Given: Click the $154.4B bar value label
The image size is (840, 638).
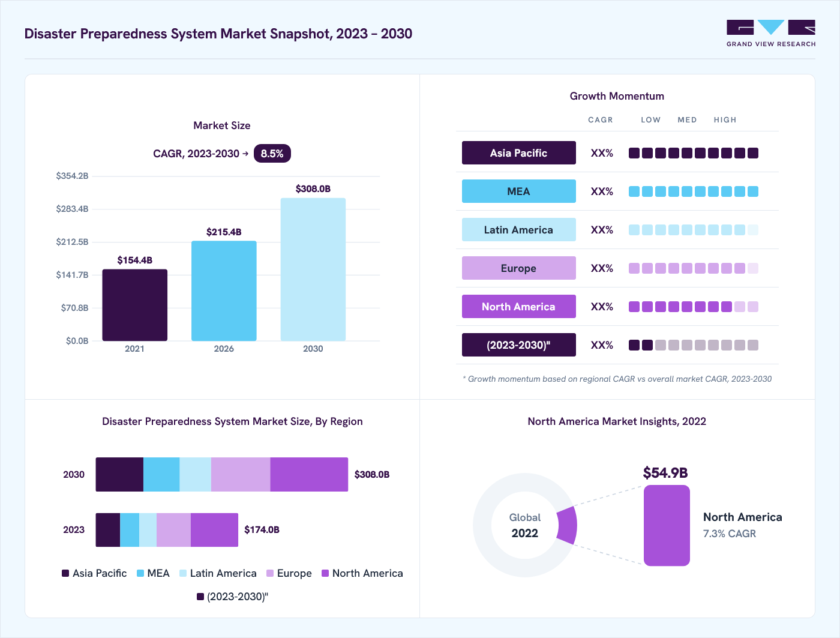Looking at the screenshot, I should point(134,260).
